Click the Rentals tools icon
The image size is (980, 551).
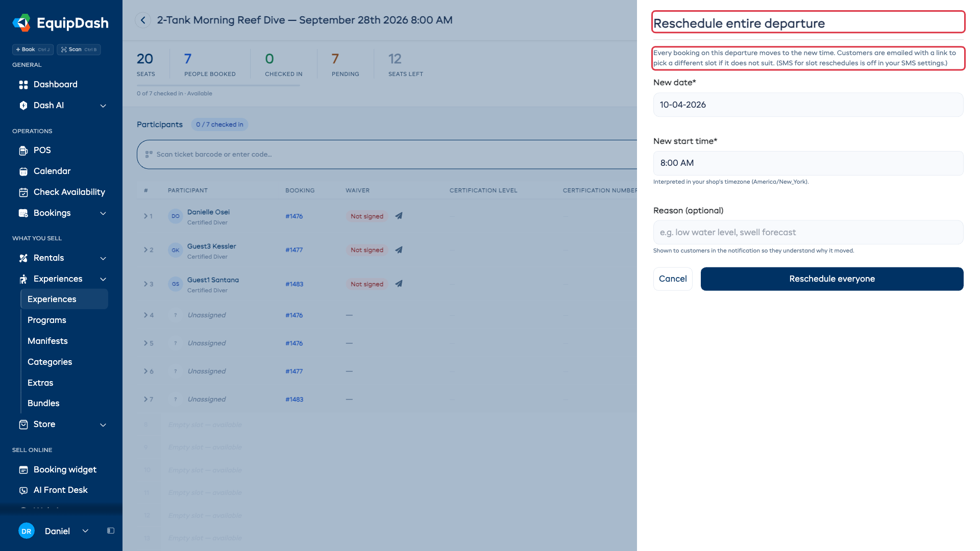coord(23,258)
